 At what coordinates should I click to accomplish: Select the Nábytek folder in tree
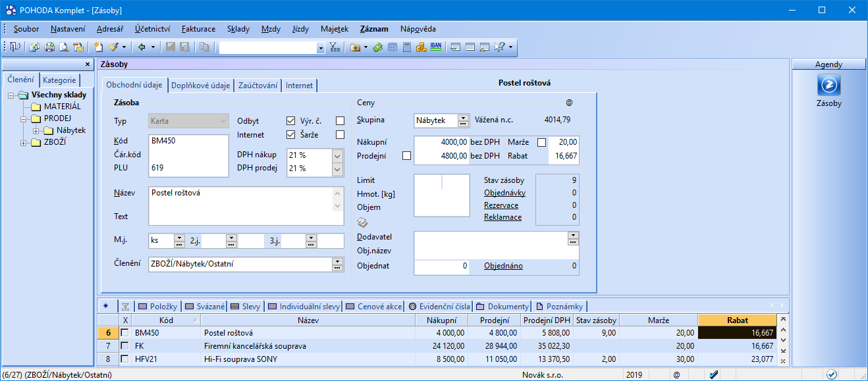(x=71, y=130)
